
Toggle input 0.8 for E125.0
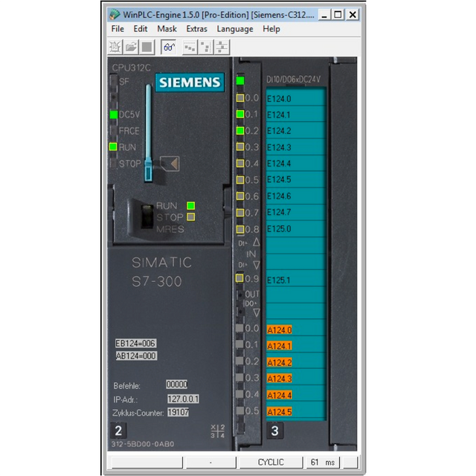[x=240, y=229]
